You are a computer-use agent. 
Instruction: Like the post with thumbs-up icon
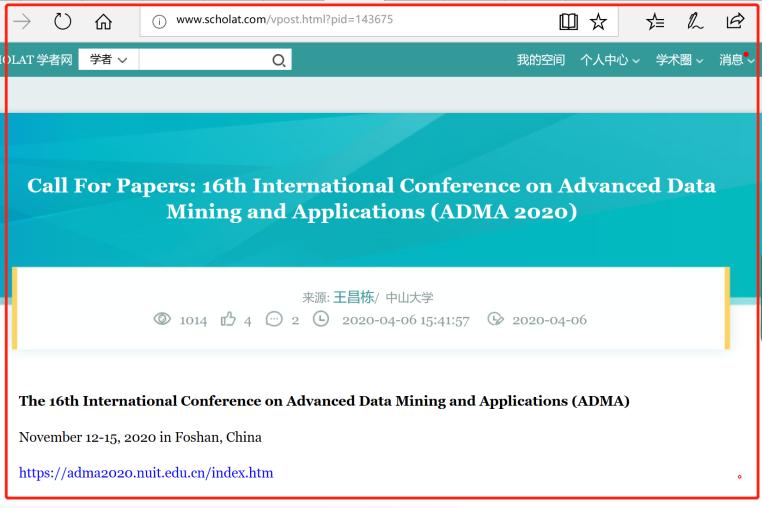tap(227, 320)
